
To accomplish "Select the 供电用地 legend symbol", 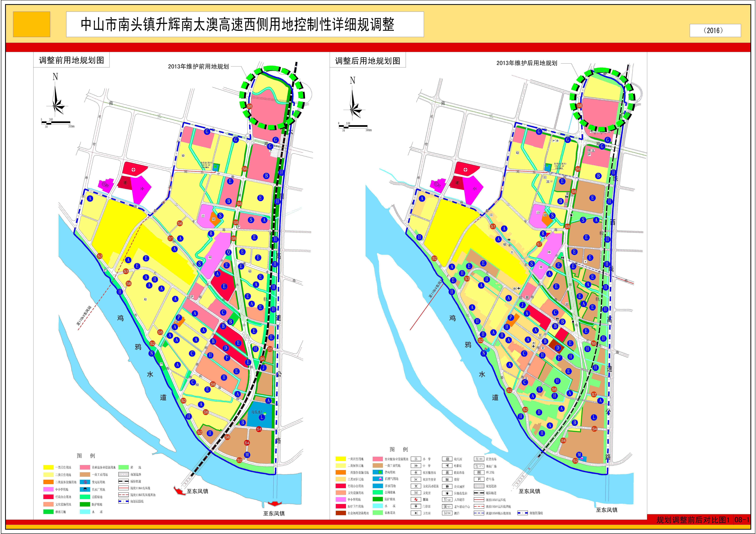I will [378, 472].
